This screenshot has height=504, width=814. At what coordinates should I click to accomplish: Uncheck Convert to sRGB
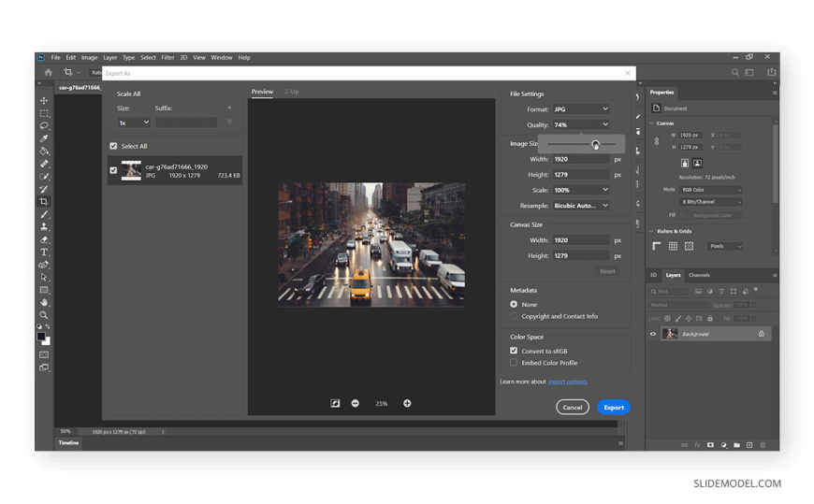[514, 351]
